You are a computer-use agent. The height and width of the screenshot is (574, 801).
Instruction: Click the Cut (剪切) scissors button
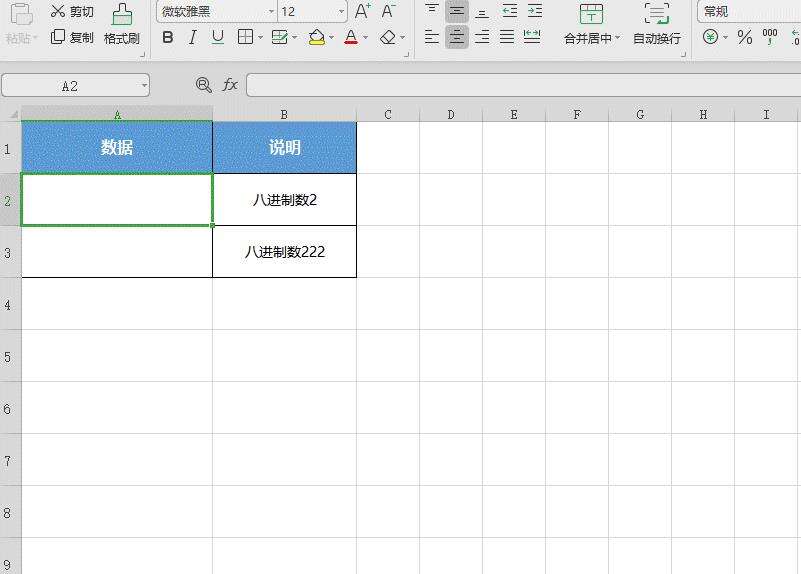pos(72,11)
